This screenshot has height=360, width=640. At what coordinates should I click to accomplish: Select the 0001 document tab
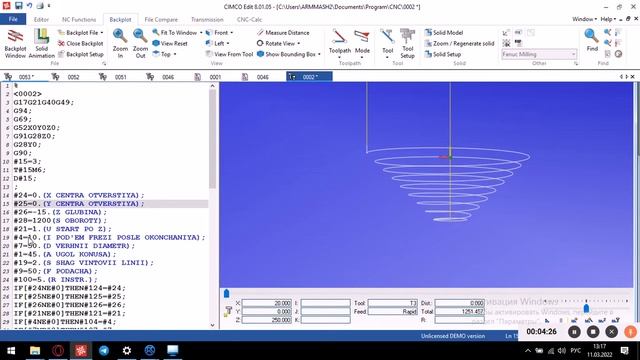coord(215,77)
